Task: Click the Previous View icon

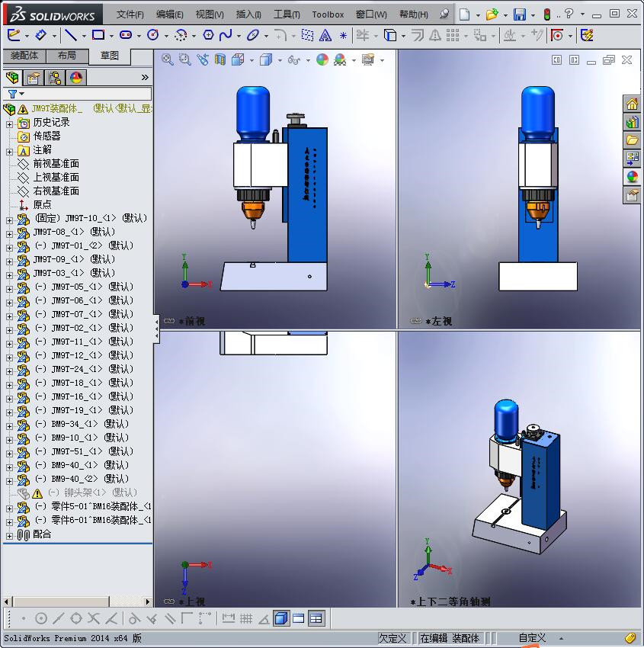Action: [203, 60]
